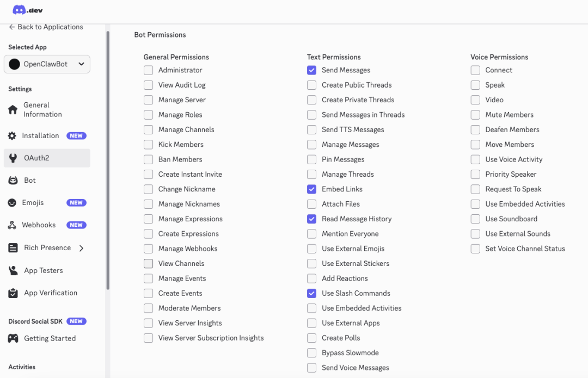Open the Getting Started page
The image size is (588, 378).
tap(50, 338)
